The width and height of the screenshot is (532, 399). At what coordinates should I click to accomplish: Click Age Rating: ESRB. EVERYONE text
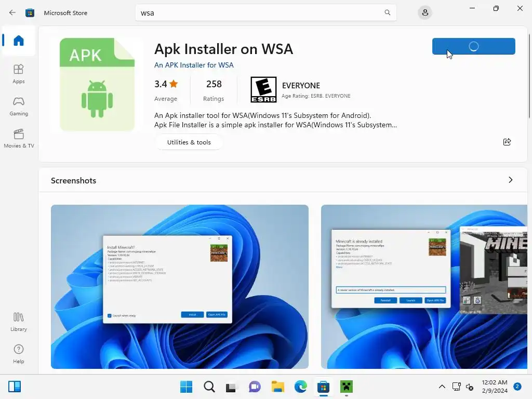tap(316, 96)
